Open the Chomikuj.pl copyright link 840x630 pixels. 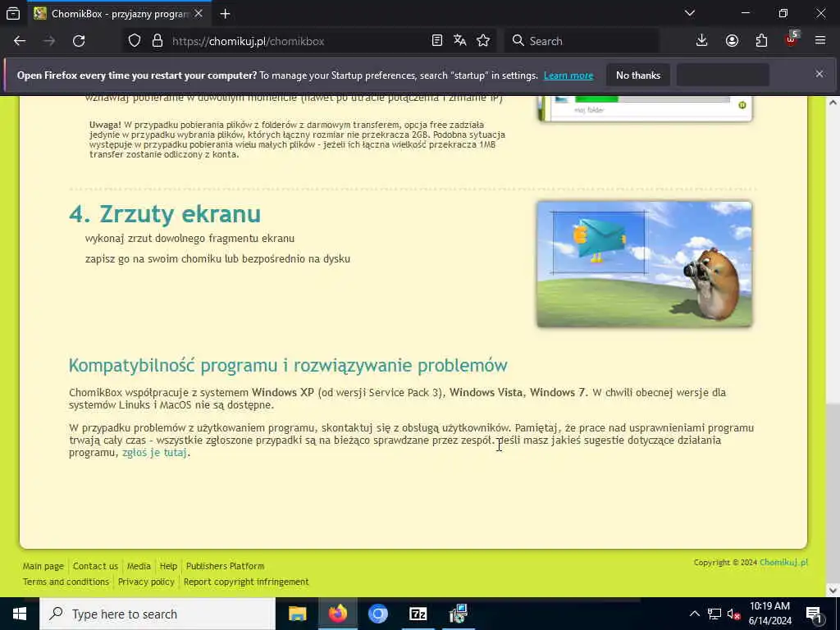[x=783, y=563]
